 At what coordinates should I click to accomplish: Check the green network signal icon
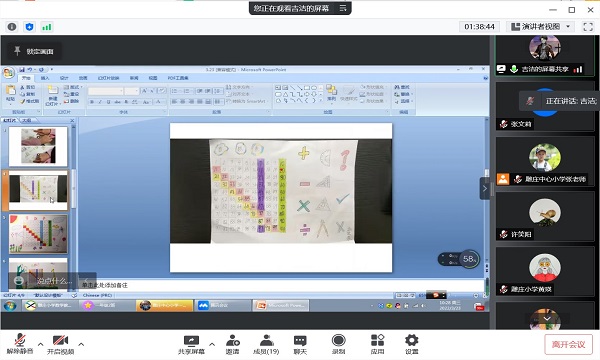(47, 27)
